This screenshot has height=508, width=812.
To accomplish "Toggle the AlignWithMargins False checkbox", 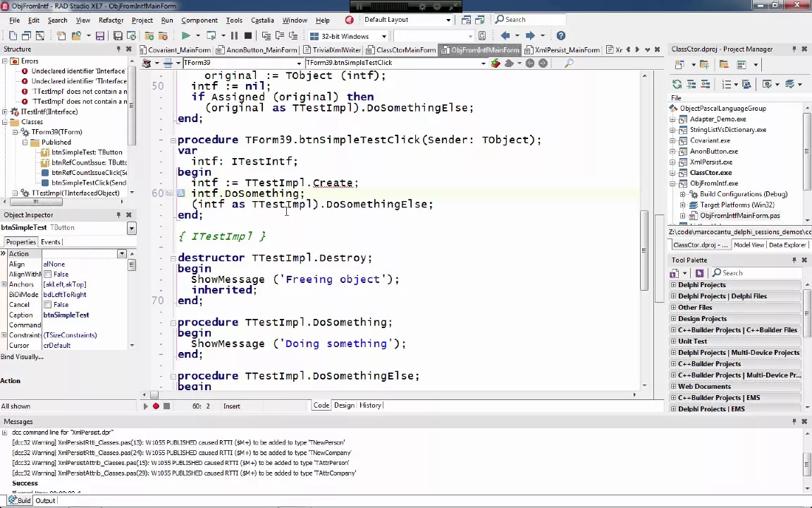I will 48,274.
